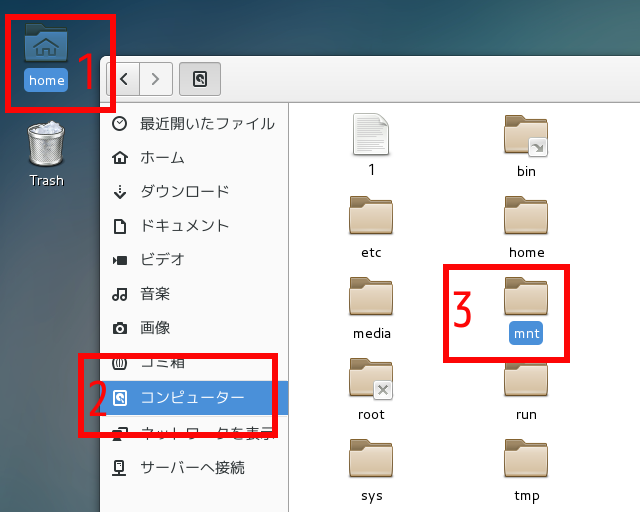The width and height of the screenshot is (640, 512).
Task: Click the back navigation arrow button
Action: coord(124,78)
